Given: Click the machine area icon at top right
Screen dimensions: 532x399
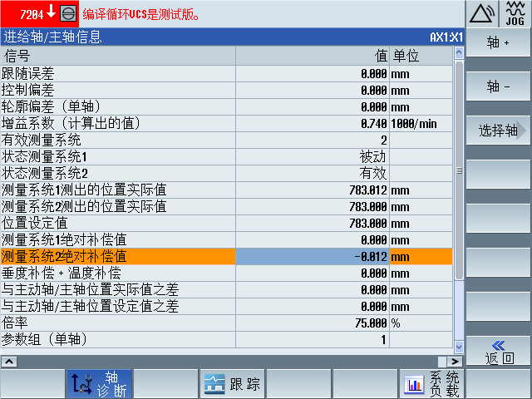Looking at the screenshot, I should pyautogui.click(x=481, y=13).
